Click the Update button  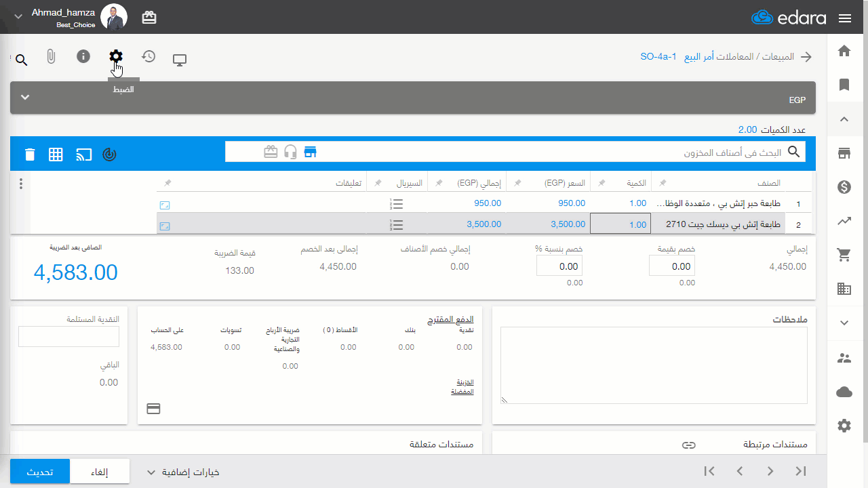click(40, 472)
